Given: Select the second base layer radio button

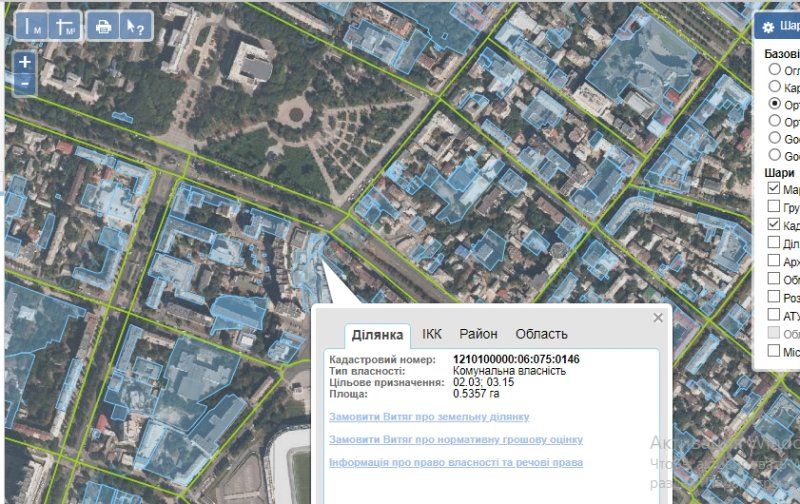Looking at the screenshot, I should point(774,88).
